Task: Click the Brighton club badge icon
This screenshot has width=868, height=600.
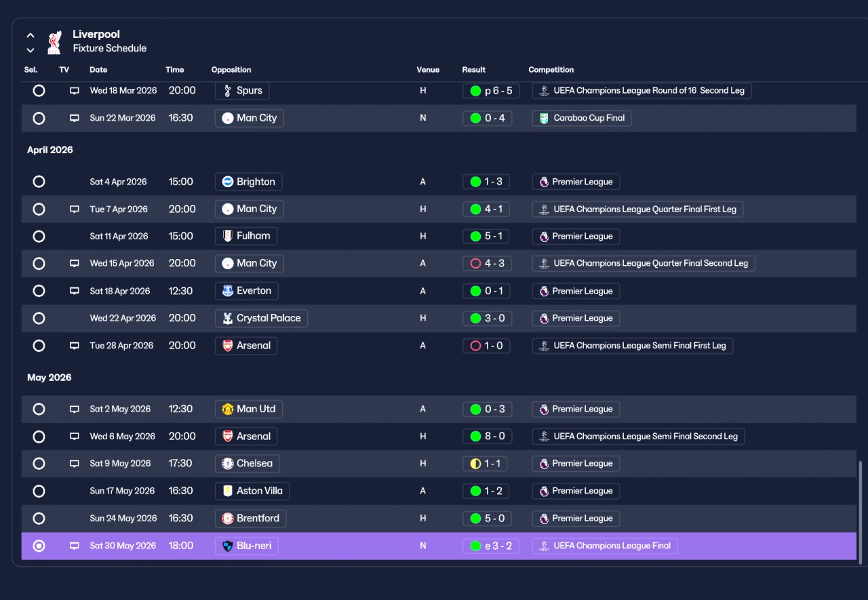Action: click(x=228, y=182)
